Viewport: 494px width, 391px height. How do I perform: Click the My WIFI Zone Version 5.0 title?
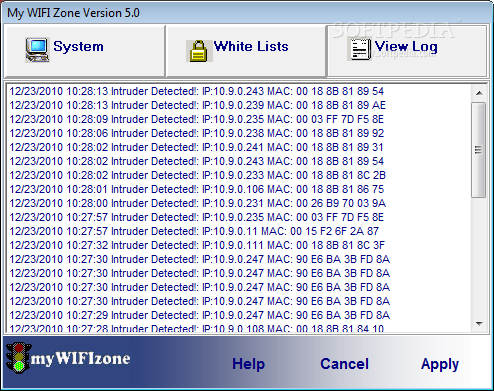click(x=73, y=13)
